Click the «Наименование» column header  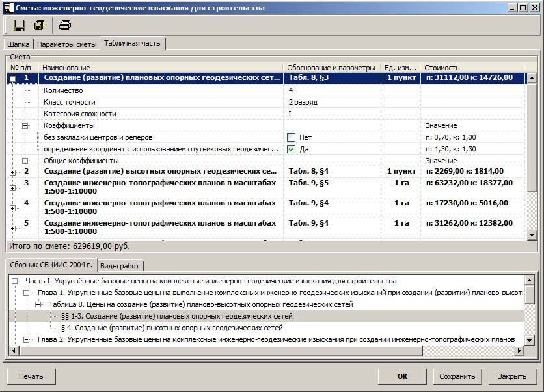click(161, 68)
